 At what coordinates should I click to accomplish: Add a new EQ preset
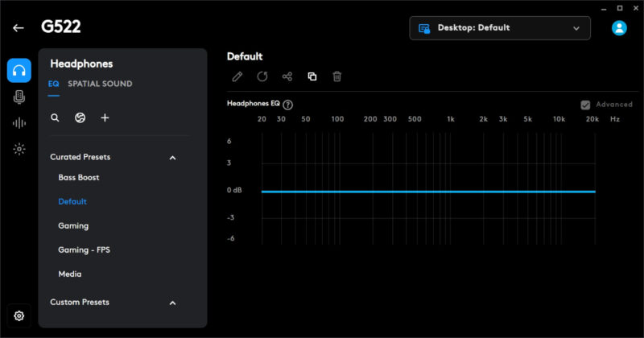(x=105, y=117)
